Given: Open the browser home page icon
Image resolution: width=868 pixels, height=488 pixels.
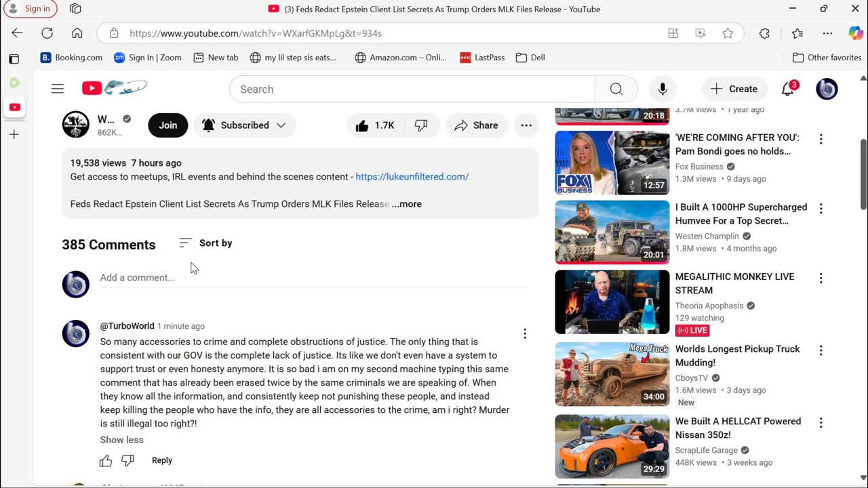Looking at the screenshot, I should point(77,33).
